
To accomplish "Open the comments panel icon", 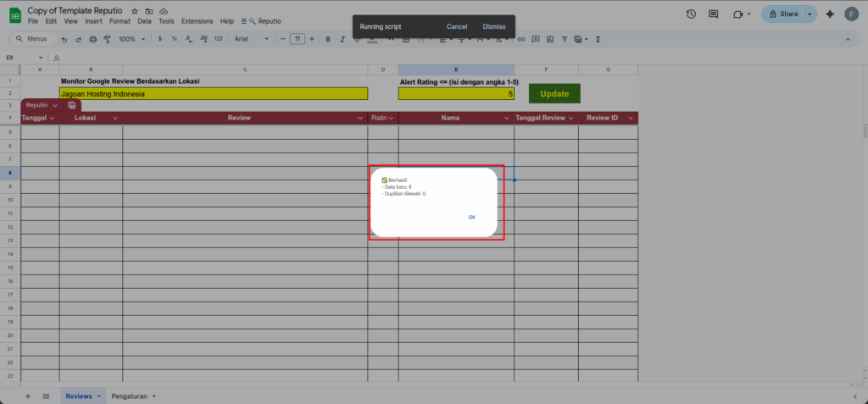I will (x=713, y=14).
